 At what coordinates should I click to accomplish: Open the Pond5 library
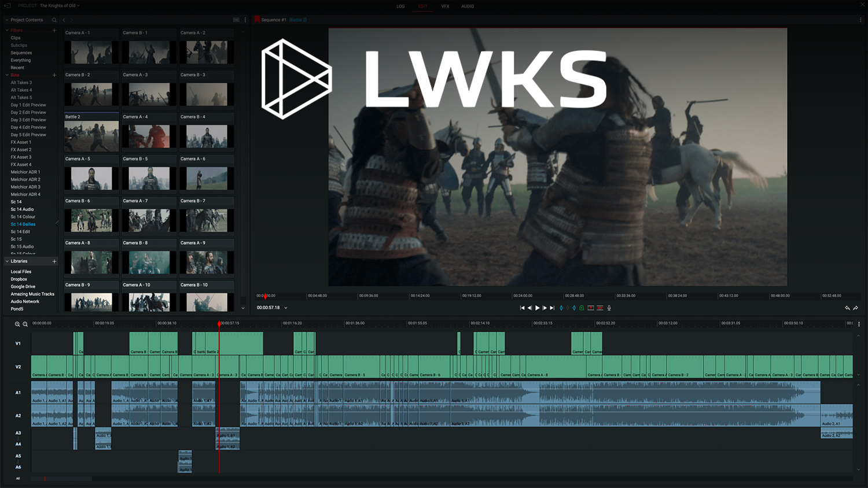(17, 309)
